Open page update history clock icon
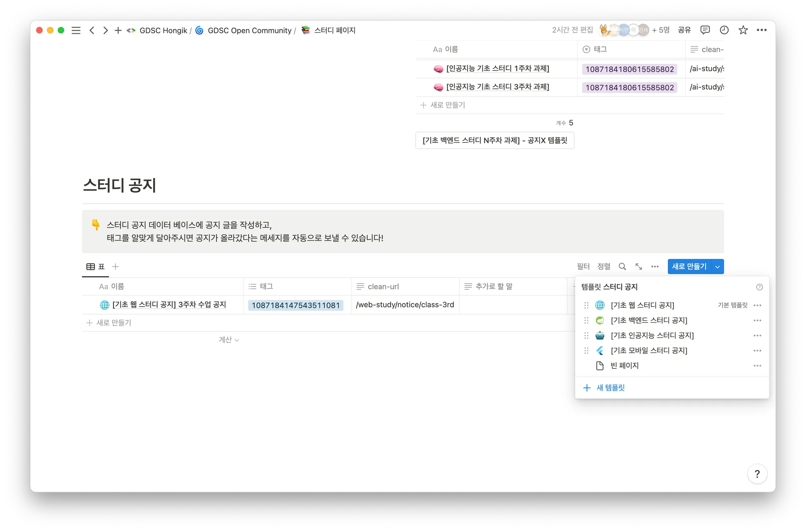Image resolution: width=806 pixels, height=532 pixels. pyautogui.click(x=724, y=30)
